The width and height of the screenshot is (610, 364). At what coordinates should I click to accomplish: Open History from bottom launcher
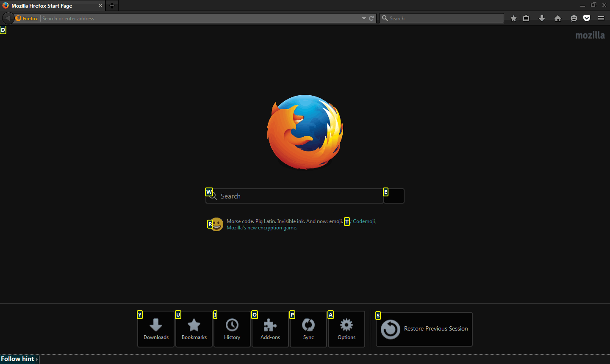click(x=232, y=329)
